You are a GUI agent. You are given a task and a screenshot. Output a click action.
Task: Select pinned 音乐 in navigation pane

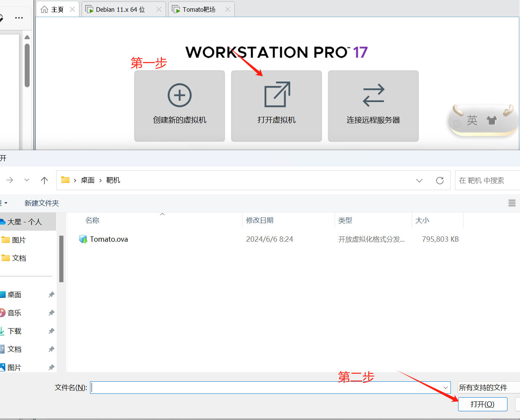[14, 313]
